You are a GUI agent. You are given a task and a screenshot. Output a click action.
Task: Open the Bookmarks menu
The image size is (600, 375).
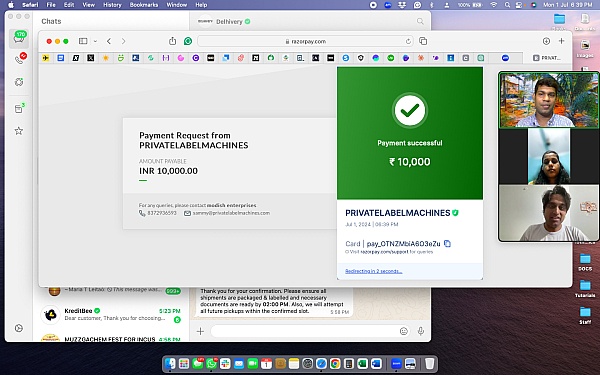(x=144, y=5)
